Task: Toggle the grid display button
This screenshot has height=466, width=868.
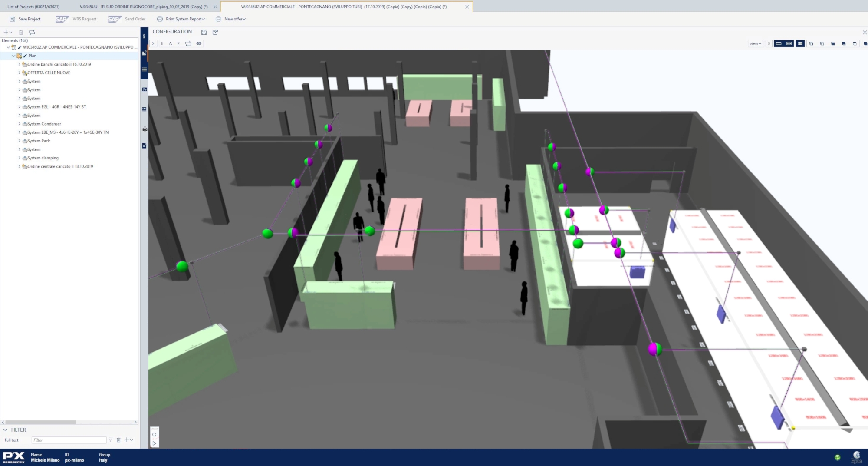Action: (800, 43)
